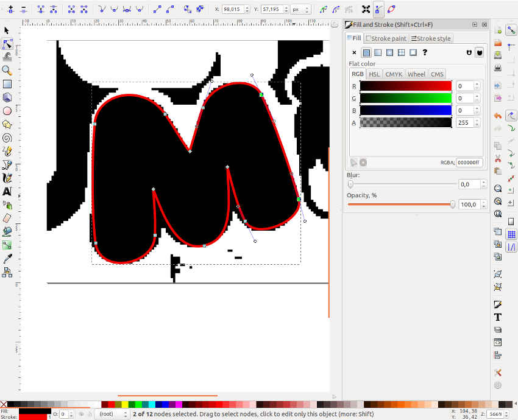Step the Blur value spinner
This screenshot has width=518, height=420.
[484, 184]
